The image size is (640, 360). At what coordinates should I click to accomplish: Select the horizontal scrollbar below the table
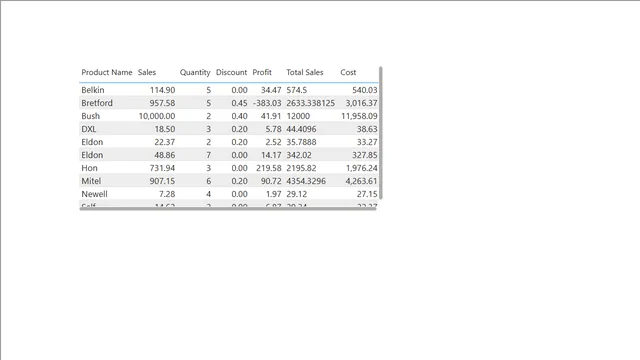point(228,209)
